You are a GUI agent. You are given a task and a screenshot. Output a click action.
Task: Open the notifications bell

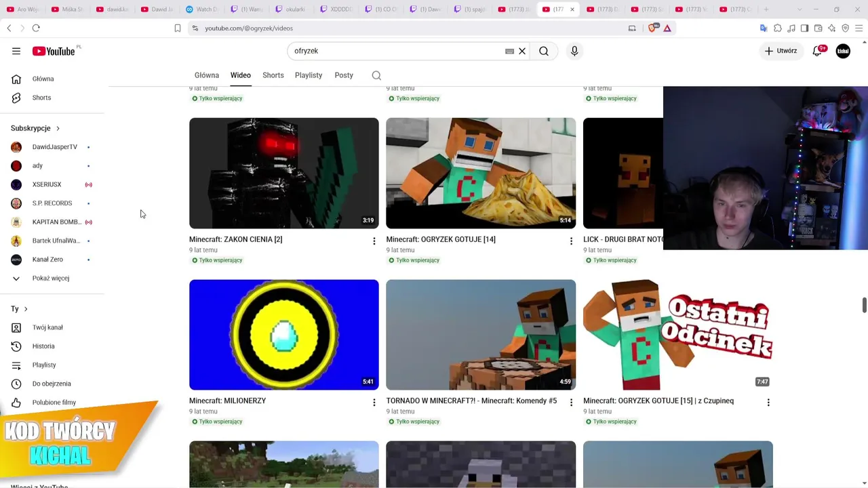click(x=817, y=51)
